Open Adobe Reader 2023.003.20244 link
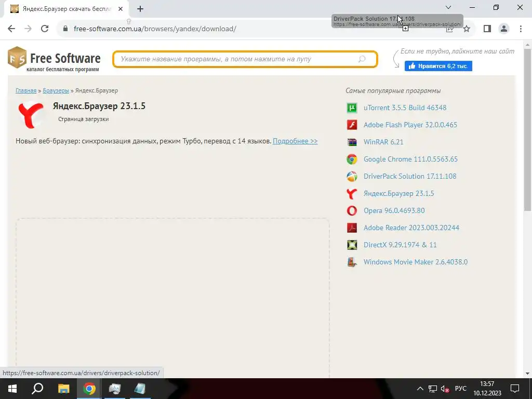 (x=411, y=228)
